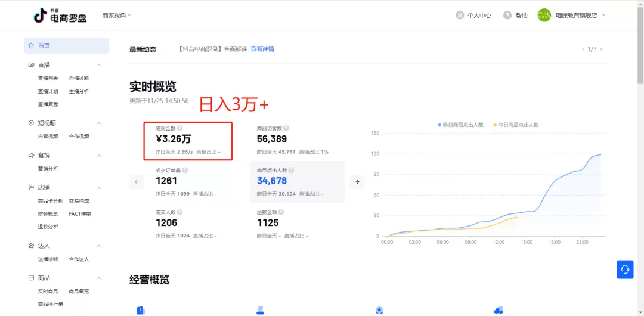Click the help icon beside 成交金额
The height and width of the screenshot is (316, 644).
[x=180, y=128]
